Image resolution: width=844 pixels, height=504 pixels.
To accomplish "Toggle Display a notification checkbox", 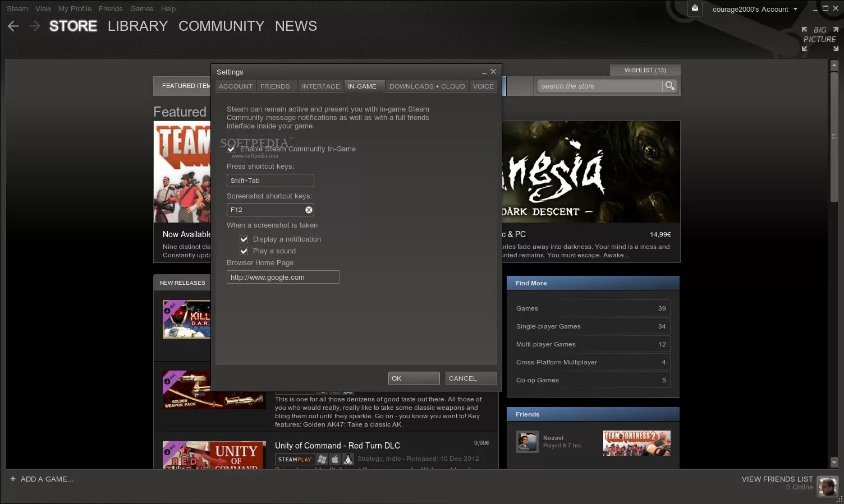I will (244, 239).
